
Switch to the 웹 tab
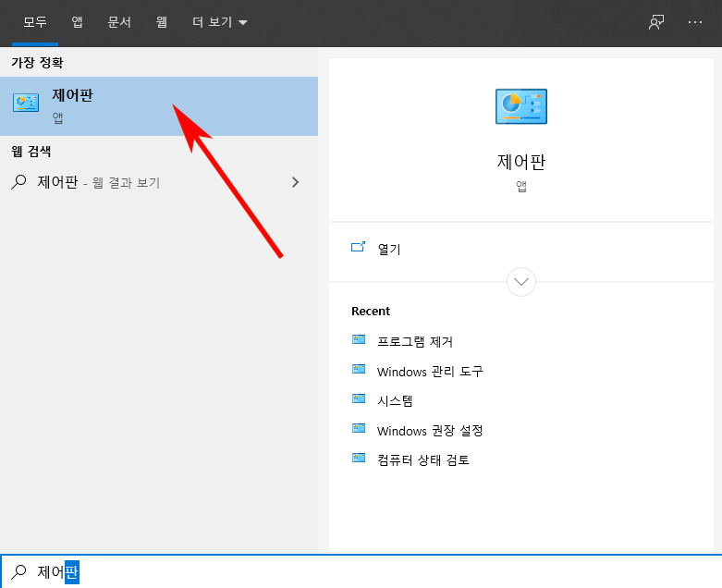(161, 21)
